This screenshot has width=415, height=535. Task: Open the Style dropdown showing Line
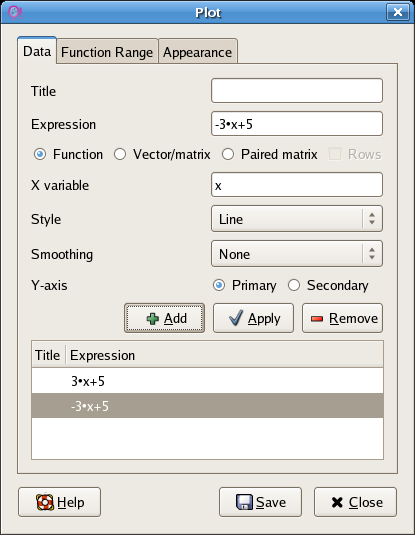pyautogui.click(x=297, y=219)
